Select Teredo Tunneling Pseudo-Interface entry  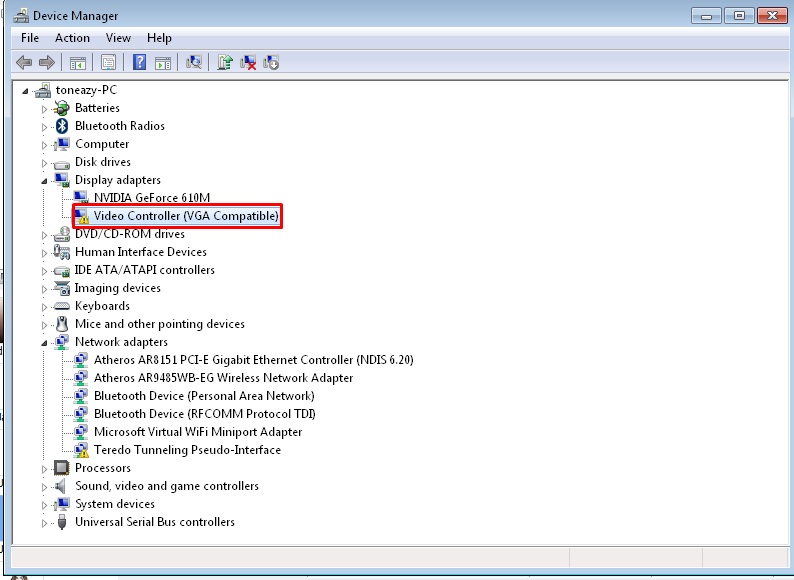(187, 450)
